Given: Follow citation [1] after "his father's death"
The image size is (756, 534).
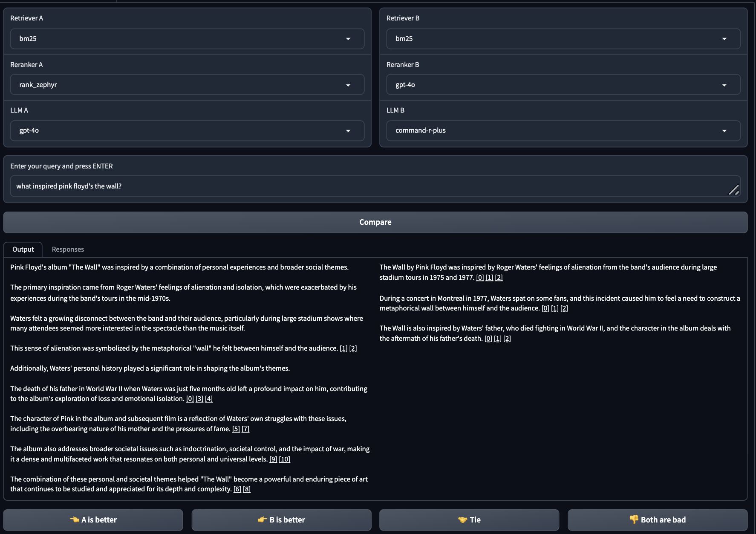Looking at the screenshot, I should pos(498,339).
